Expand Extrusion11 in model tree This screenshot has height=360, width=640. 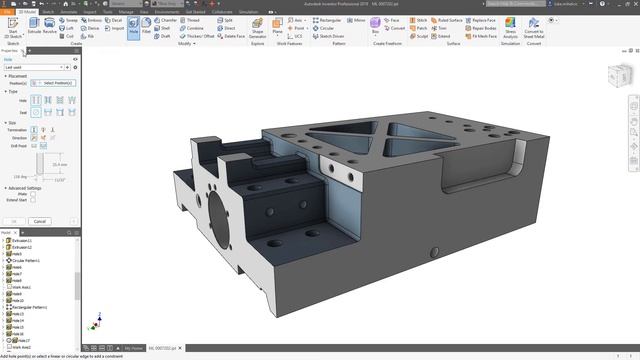tap(3, 241)
